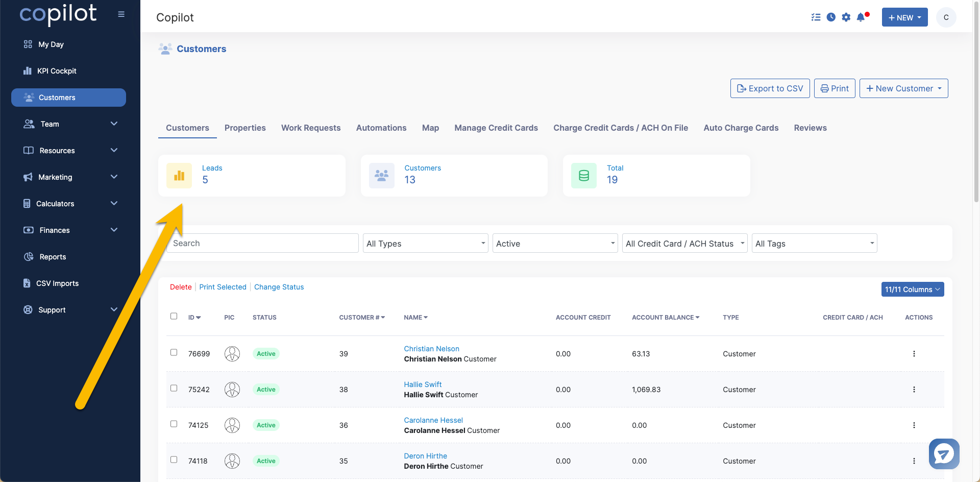Open actions menu for Christian Nelson row
The height and width of the screenshot is (482, 980).
914,354
